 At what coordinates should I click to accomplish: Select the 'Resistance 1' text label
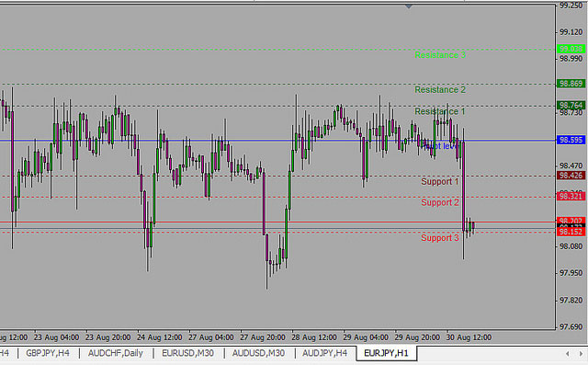point(440,111)
